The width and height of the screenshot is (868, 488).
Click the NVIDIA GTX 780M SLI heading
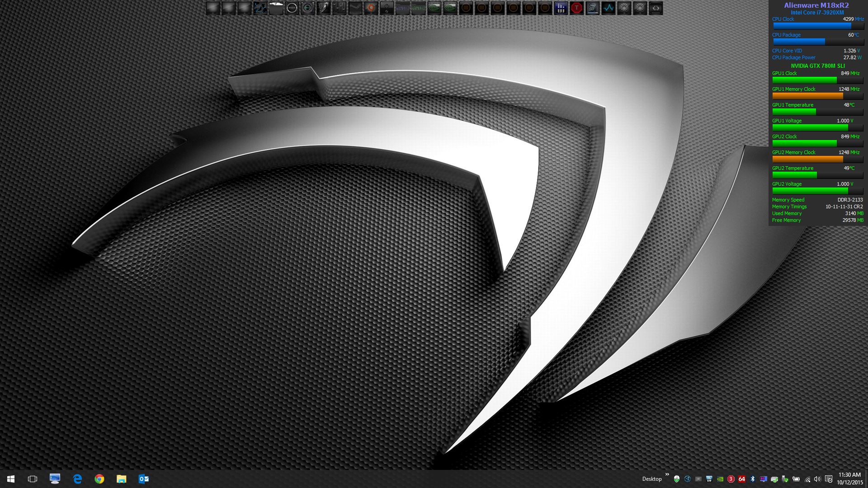click(x=817, y=66)
